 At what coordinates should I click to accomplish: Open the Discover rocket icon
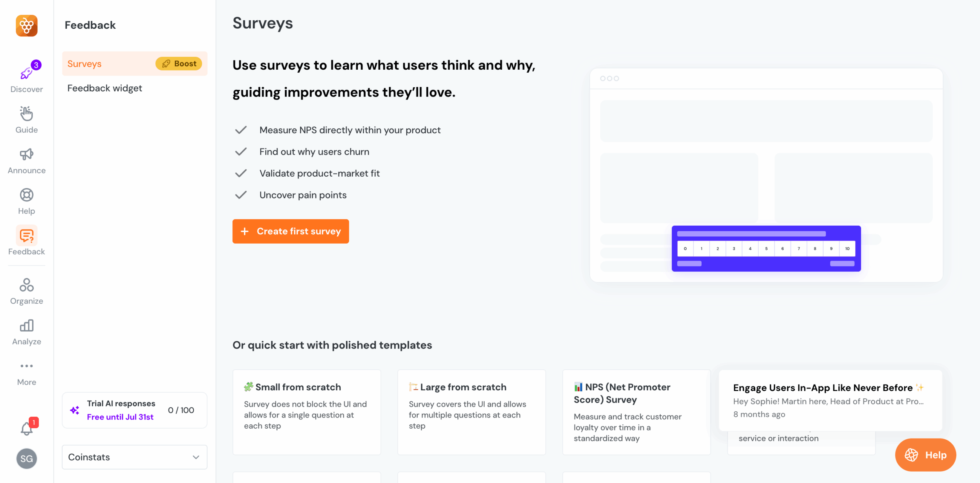point(26,73)
